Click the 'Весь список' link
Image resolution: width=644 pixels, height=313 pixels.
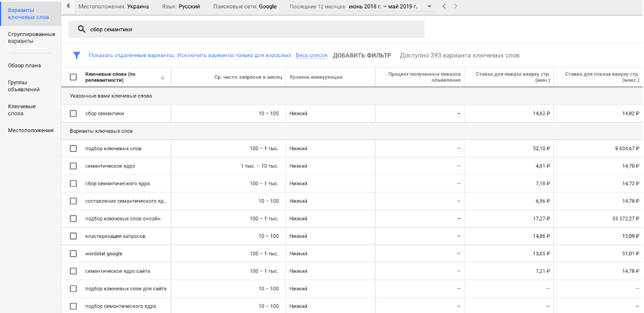tap(312, 55)
